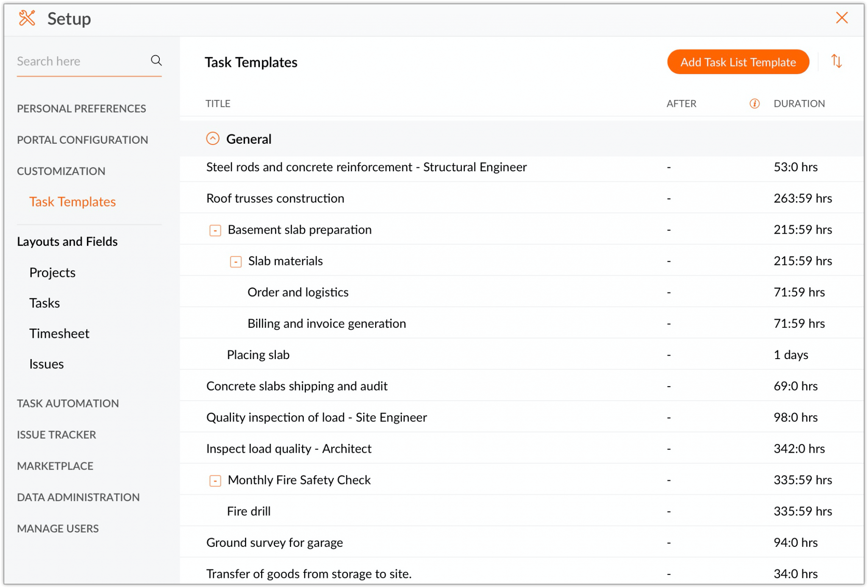This screenshot has width=868, height=588.
Task: Open the Task Templates section
Action: [72, 201]
